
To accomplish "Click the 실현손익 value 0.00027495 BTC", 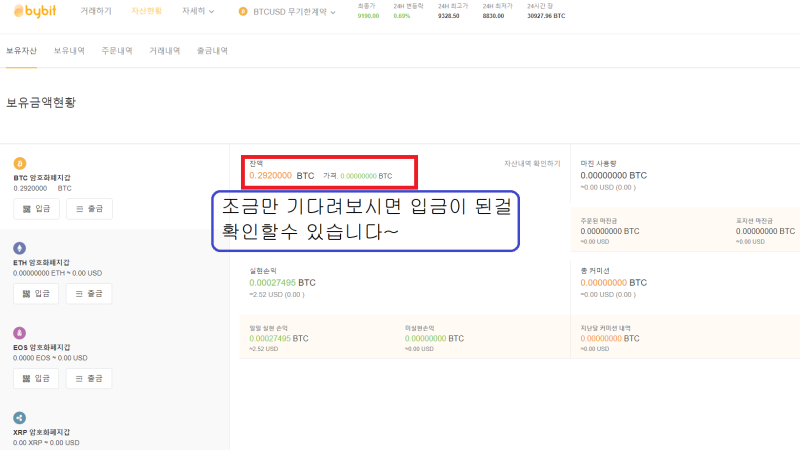I will tap(282, 283).
